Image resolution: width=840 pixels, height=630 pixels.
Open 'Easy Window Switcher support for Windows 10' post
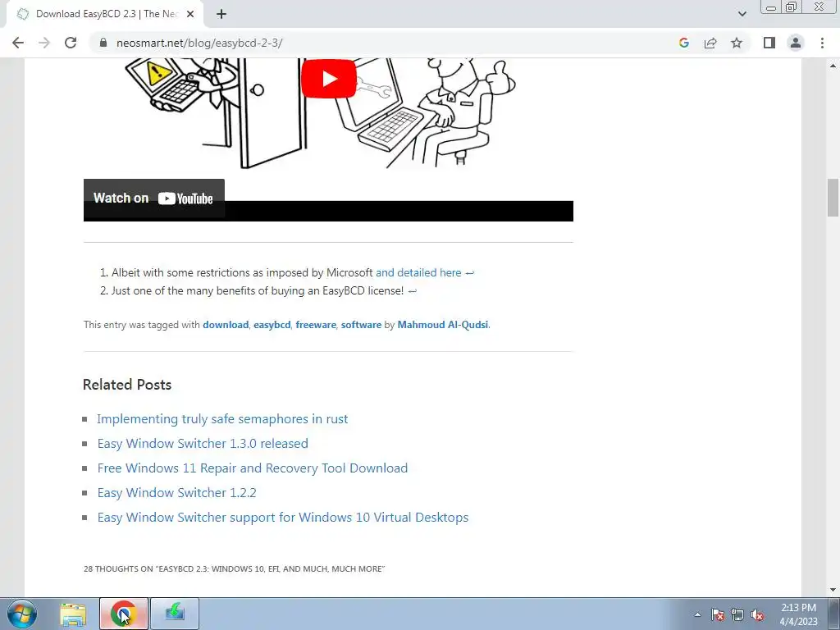(283, 518)
